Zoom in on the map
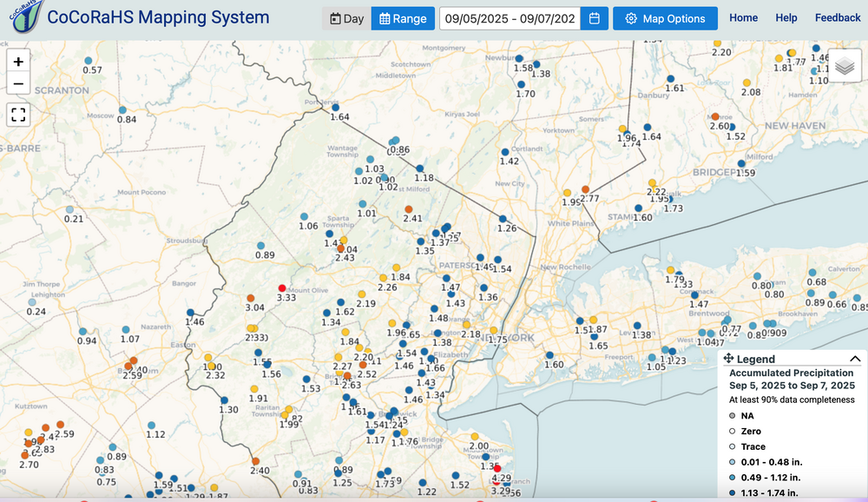The width and height of the screenshot is (868, 502). point(18,62)
